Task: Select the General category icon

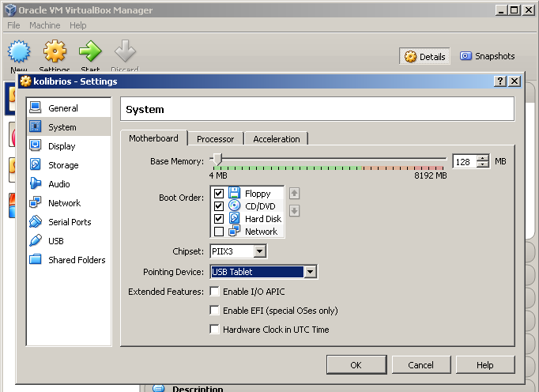Action: point(35,107)
